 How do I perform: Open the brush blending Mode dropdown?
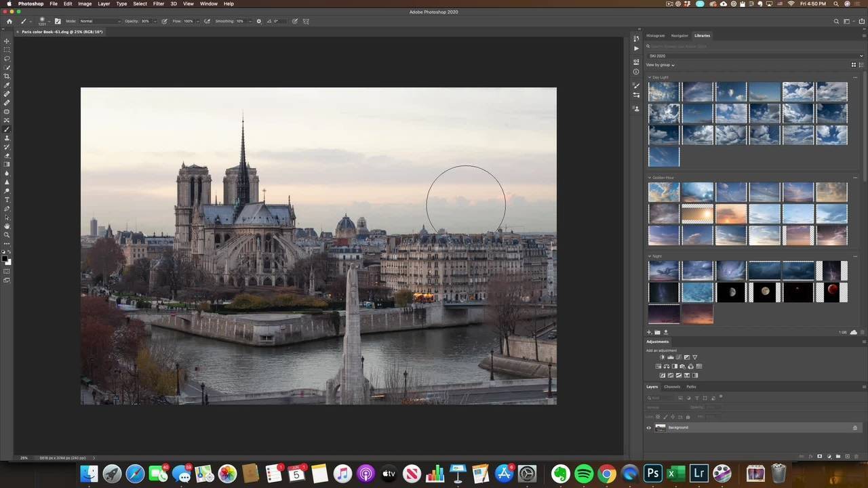100,21
